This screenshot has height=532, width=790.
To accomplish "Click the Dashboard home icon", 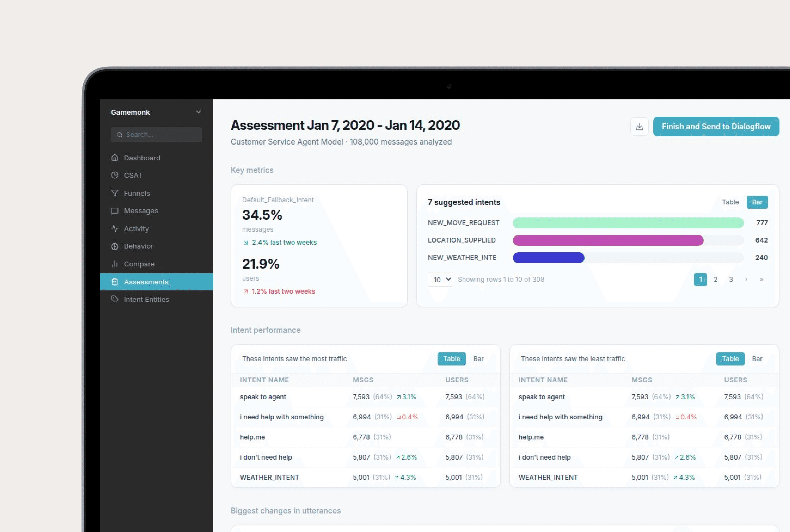I will (x=115, y=158).
